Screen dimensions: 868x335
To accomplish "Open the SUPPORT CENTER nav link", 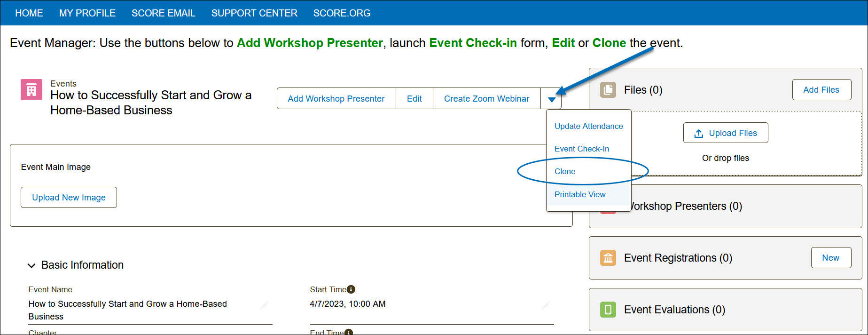I will point(254,13).
